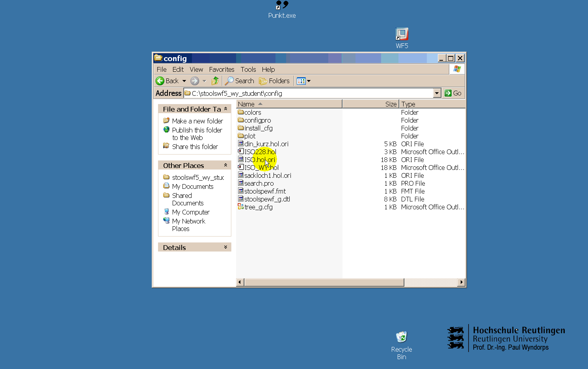Sort by the Type column header
Screen dimensions: 588x369
pos(432,104)
